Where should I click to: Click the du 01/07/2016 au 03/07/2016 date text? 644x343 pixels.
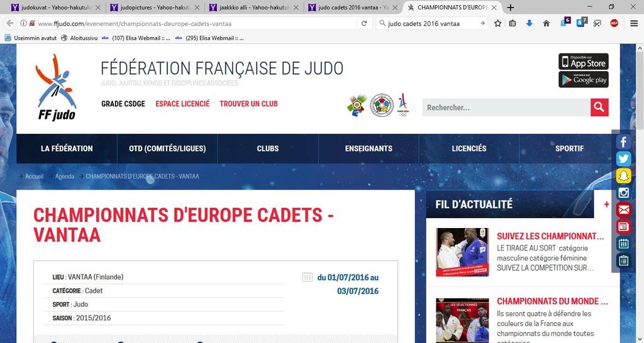click(x=347, y=285)
